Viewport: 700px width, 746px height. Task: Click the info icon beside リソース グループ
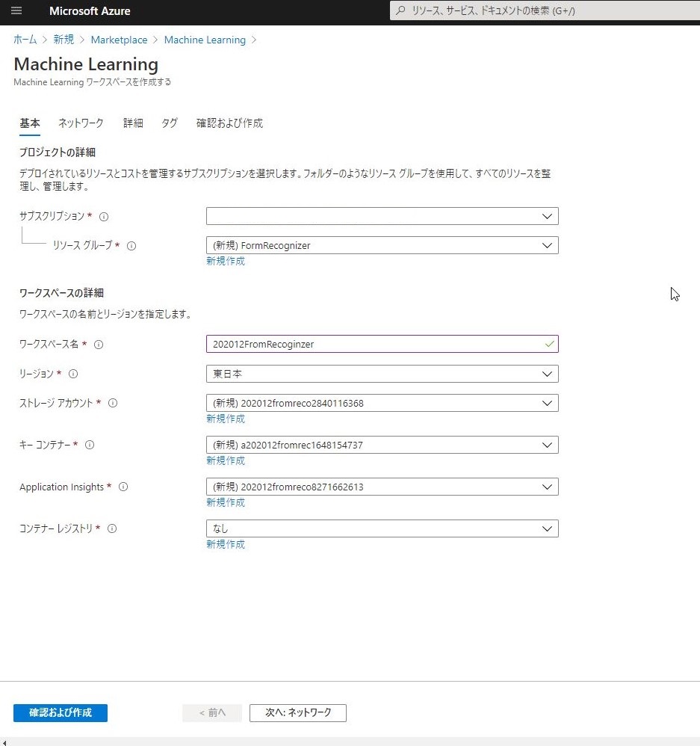point(133,246)
